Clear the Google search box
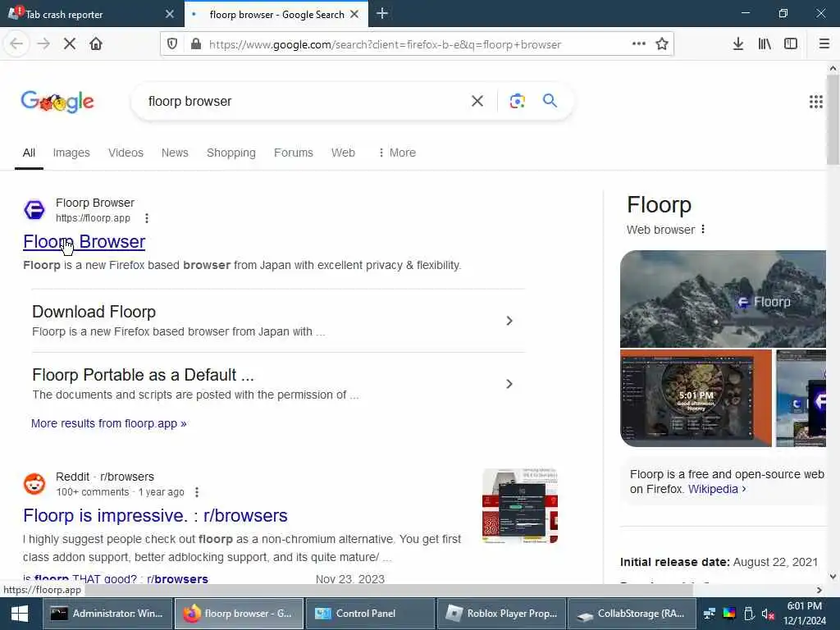Screen dimensions: 840x630 pos(477,101)
